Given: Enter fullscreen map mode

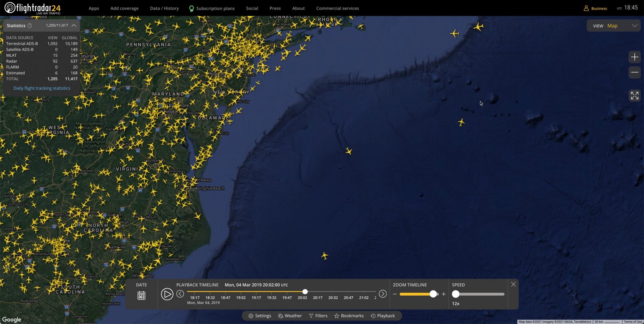Looking at the screenshot, I should pyautogui.click(x=634, y=96).
